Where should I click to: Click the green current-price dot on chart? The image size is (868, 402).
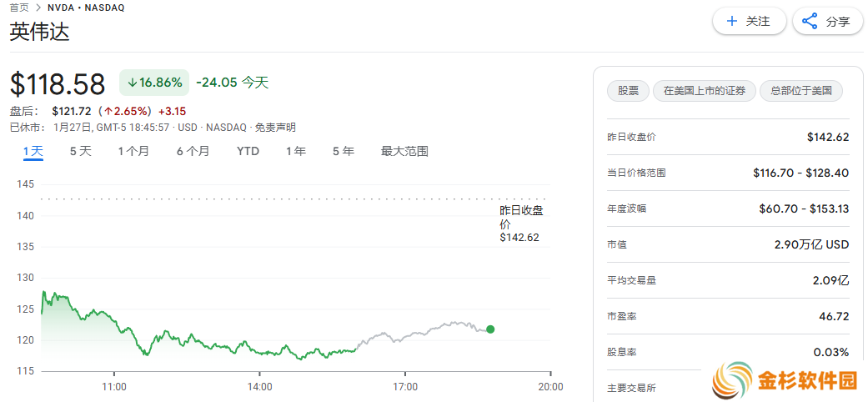490,329
